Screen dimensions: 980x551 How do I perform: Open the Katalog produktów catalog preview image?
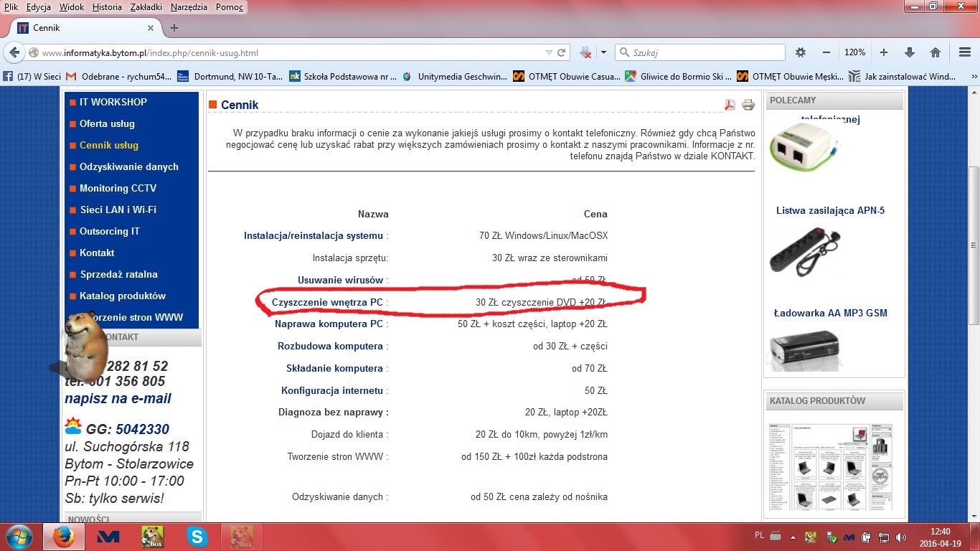point(830,468)
